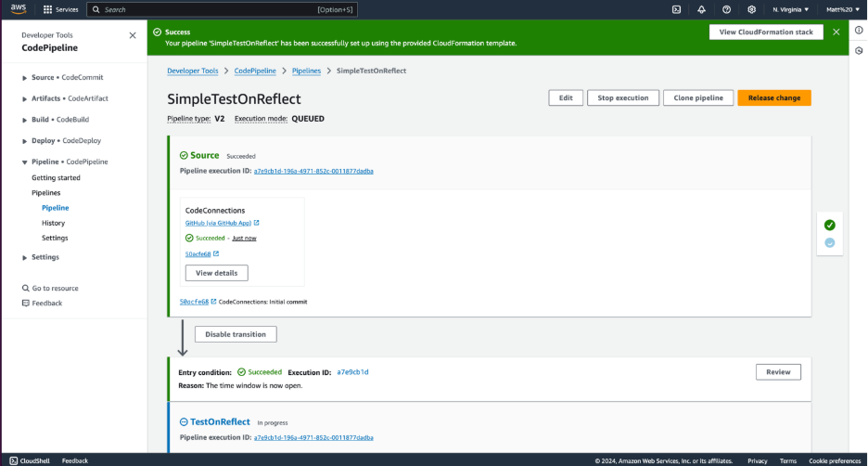Viewport: 868px width, 466px height.
Task: Open external link icon next to 50acfe68 in card
Action: coord(216,253)
